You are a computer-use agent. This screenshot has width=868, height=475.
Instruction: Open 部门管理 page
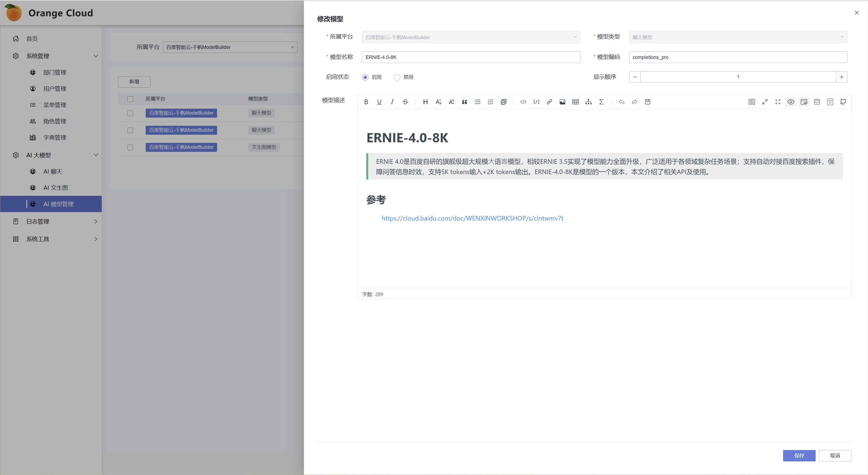coord(51,73)
